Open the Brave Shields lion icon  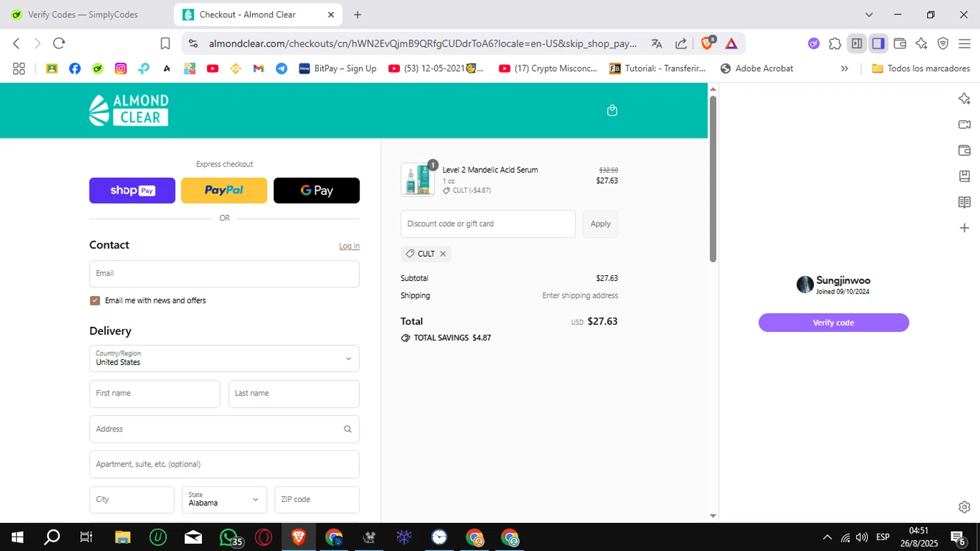coord(708,43)
